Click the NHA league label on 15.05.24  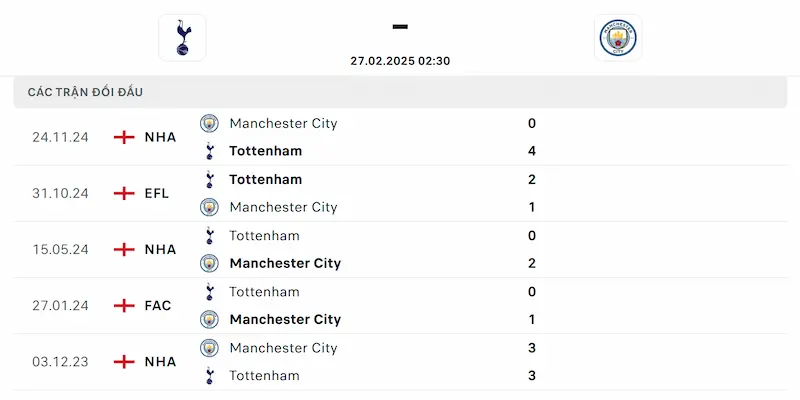pyautogui.click(x=160, y=249)
